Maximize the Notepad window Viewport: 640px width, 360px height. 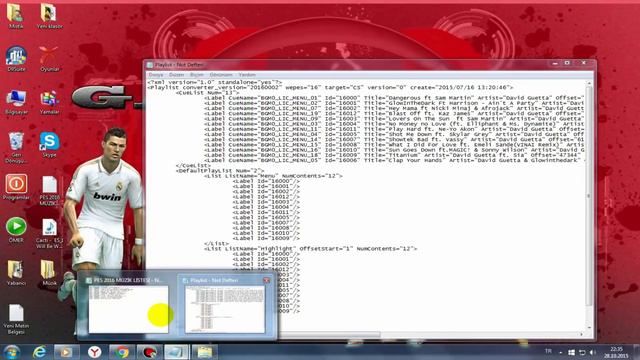tap(567, 63)
